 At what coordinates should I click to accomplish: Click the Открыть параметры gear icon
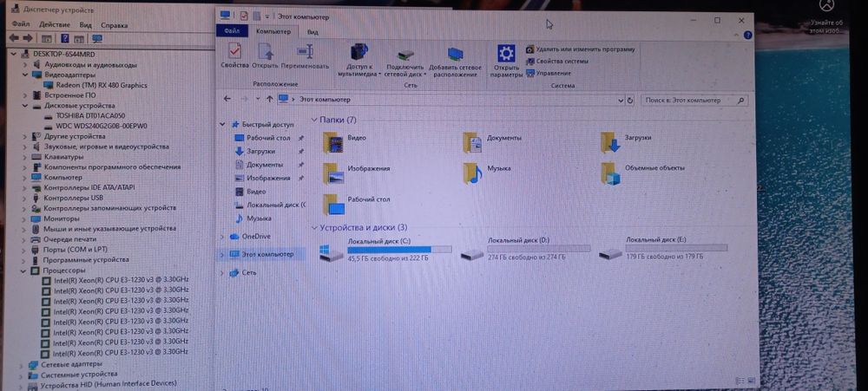pos(506,61)
